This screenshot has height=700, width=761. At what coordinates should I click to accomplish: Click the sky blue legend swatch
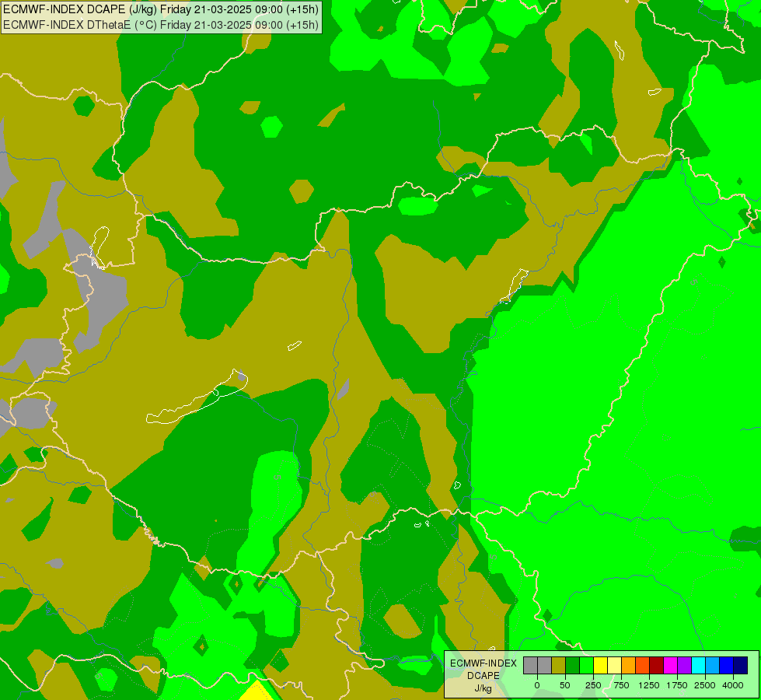tap(713, 666)
